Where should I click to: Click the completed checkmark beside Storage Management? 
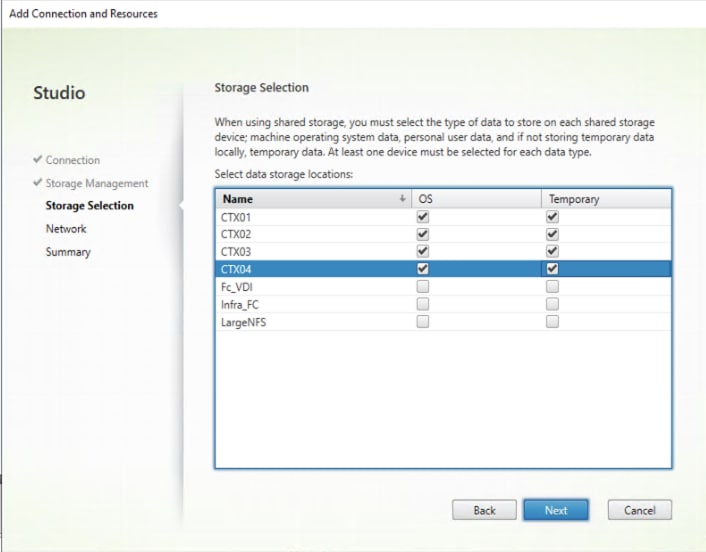tap(38, 182)
